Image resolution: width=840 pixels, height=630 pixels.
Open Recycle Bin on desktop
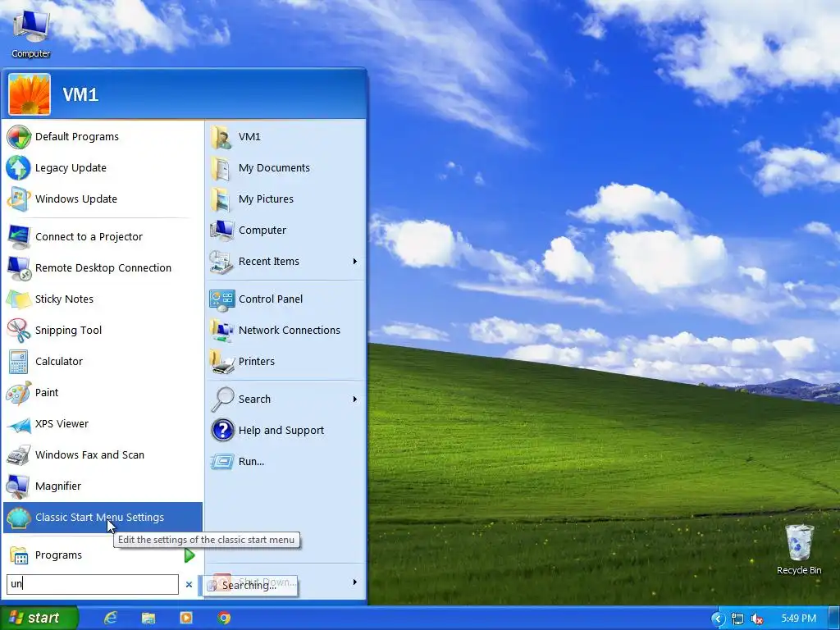(x=799, y=550)
